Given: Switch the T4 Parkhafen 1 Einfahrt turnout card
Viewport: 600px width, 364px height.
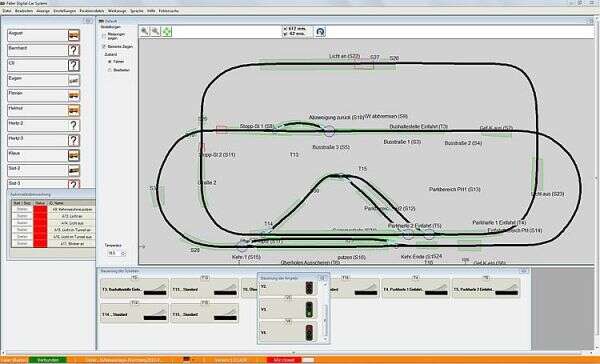Looking at the screenshot, I should pos(416,288).
